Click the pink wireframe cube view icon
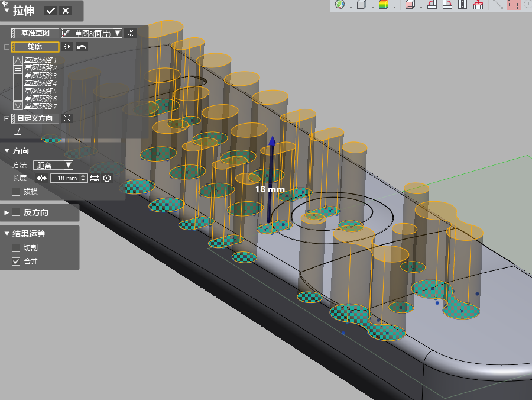Image resolution: width=532 pixels, height=400 pixels. (x=410, y=4)
